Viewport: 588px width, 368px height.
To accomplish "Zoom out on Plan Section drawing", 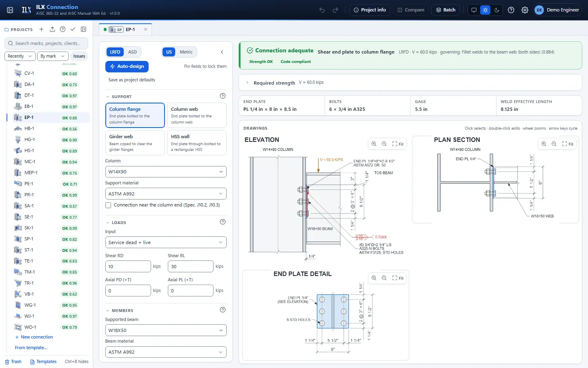I will 554,144.
